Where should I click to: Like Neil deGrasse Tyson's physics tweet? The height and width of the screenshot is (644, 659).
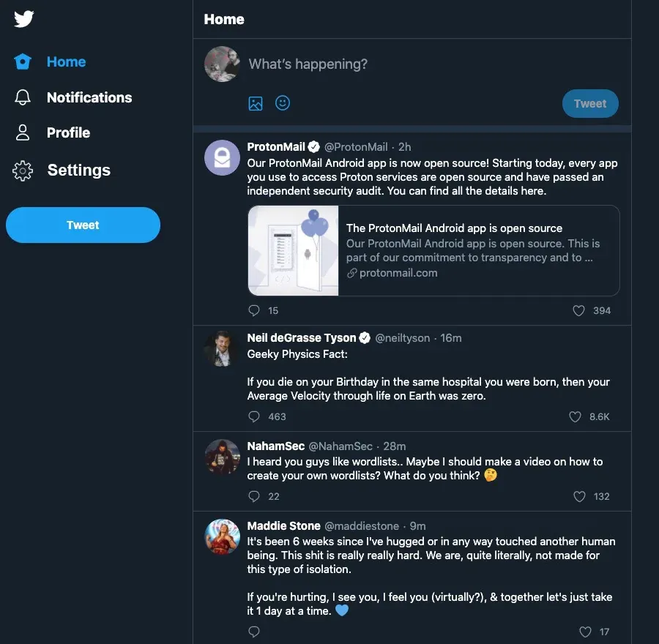[x=574, y=416]
